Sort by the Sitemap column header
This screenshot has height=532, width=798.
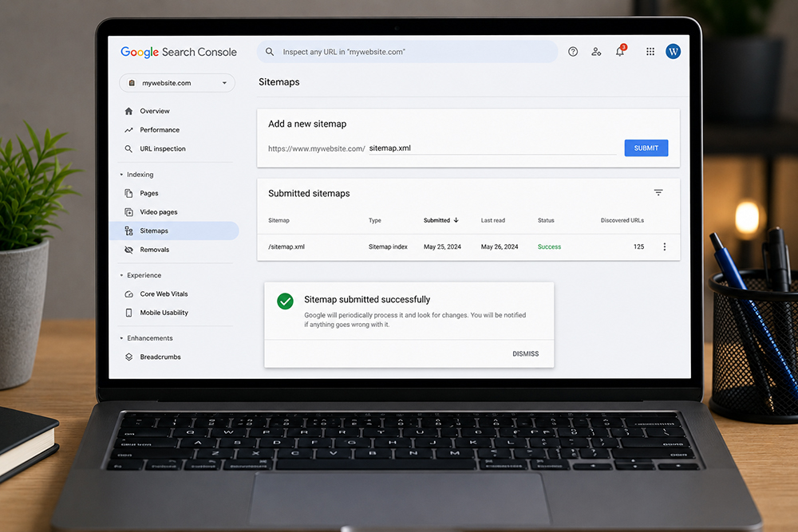tap(279, 220)
